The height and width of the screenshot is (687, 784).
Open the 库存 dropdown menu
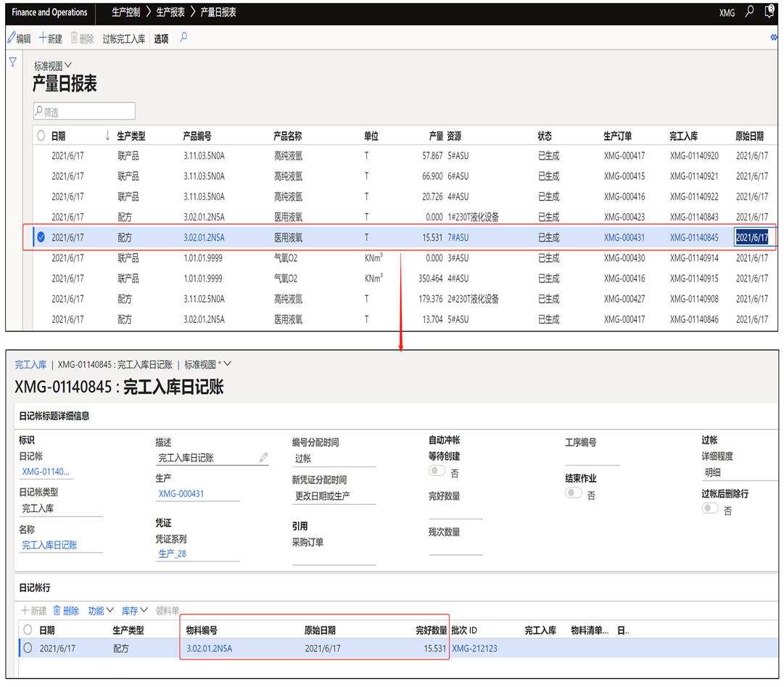click(x=134, y=611)
